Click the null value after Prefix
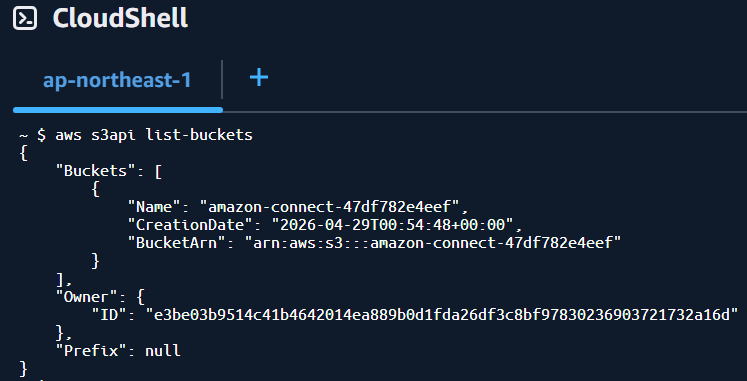The height and width of the screenshot is (381, 747). 163,351
